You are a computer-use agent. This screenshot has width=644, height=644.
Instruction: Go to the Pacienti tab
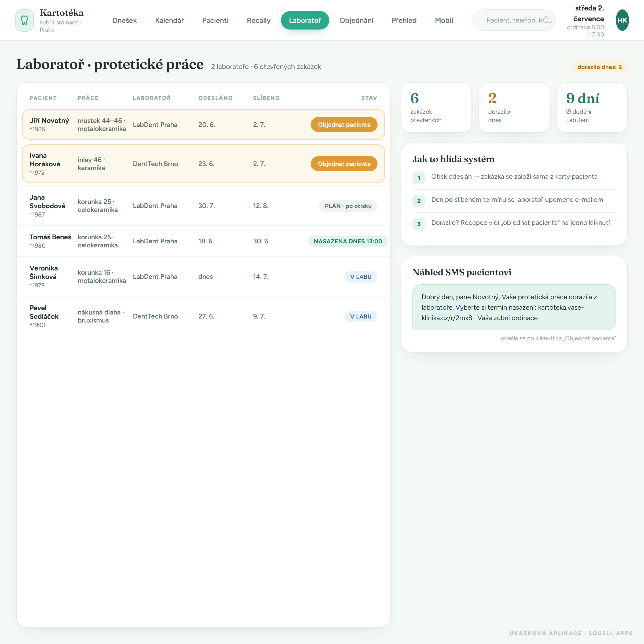pos(215,20)
